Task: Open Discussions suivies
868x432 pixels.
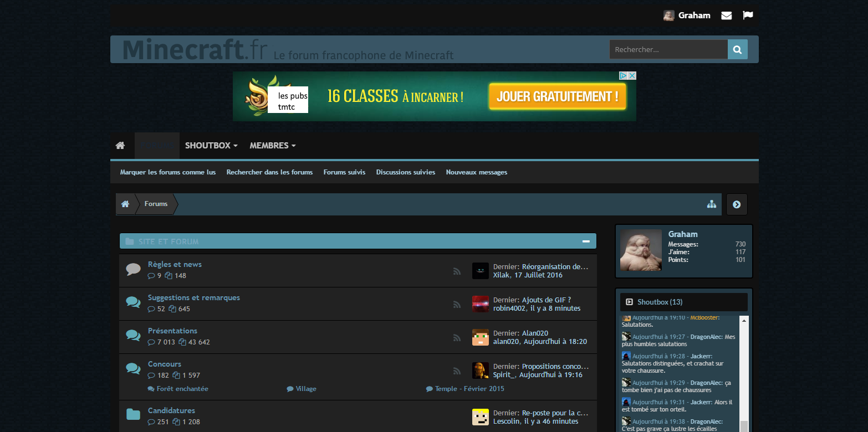Action: [406, 172]
